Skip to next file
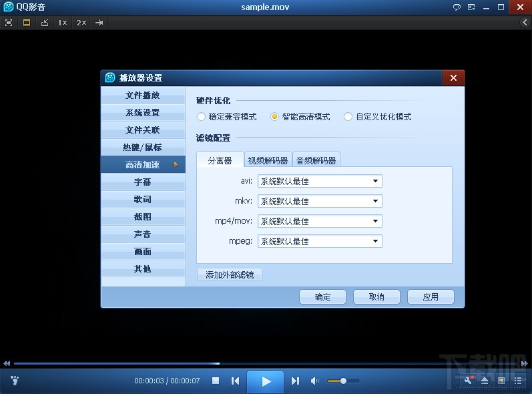Viewport: 532px width, 394px height. (x=295, y=381)
